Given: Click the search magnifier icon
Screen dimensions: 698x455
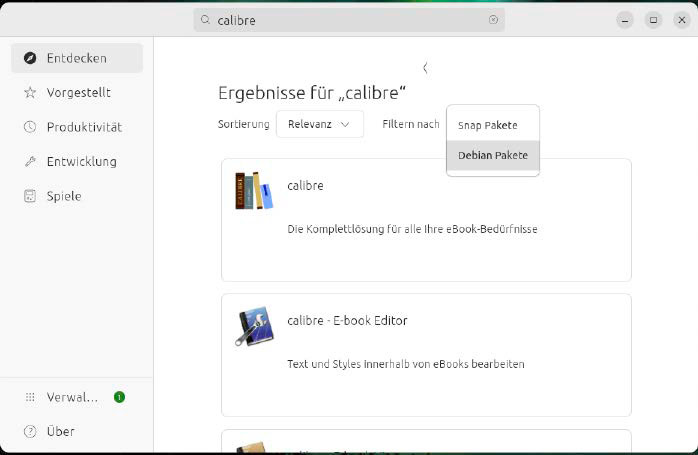Looking at the screenshot, I should 205,20.
